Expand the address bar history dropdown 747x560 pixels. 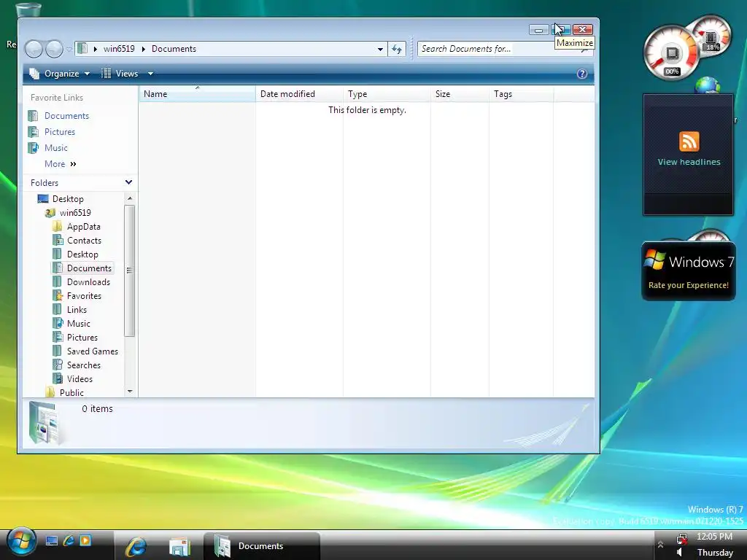[380, 49]
